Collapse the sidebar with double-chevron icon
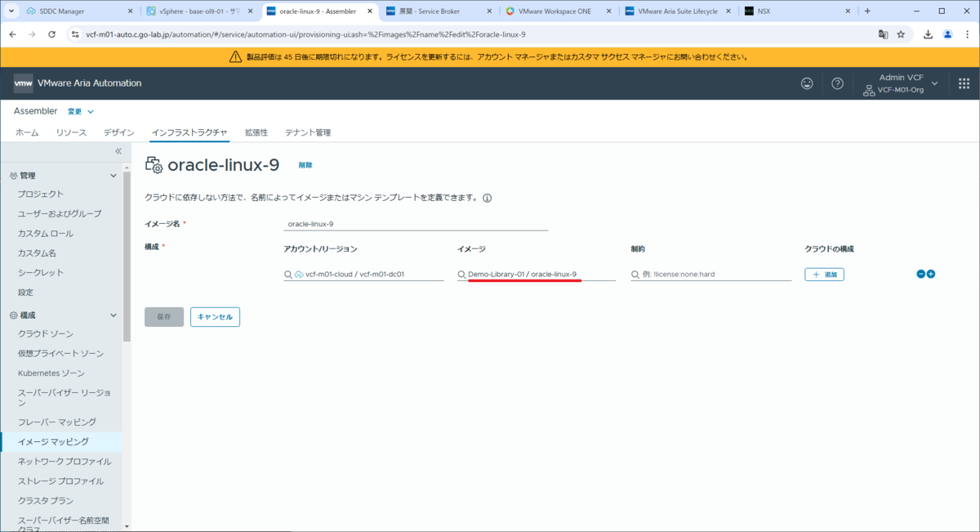980x532 pixels. coord(118,151)
